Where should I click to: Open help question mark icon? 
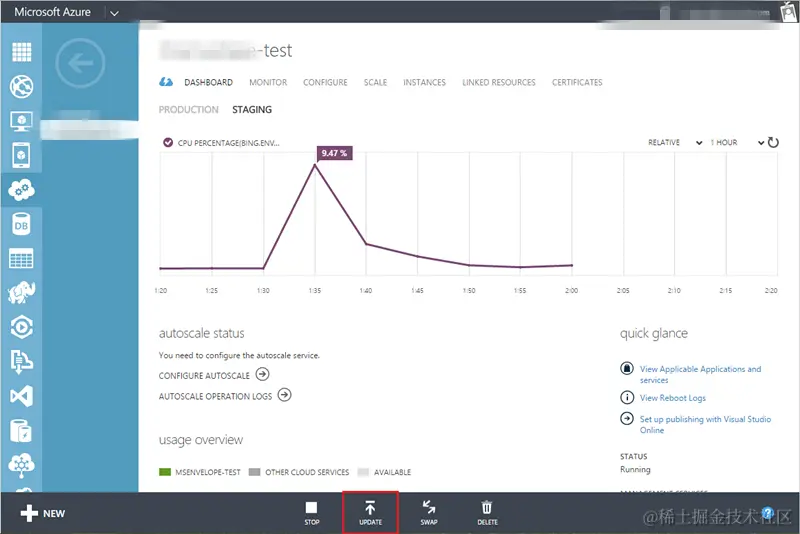pos(768,513)
